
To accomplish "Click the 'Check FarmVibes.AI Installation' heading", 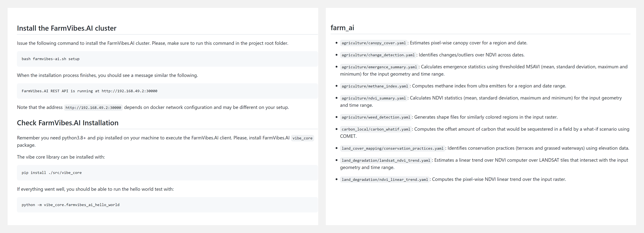I will pos(68,123).
